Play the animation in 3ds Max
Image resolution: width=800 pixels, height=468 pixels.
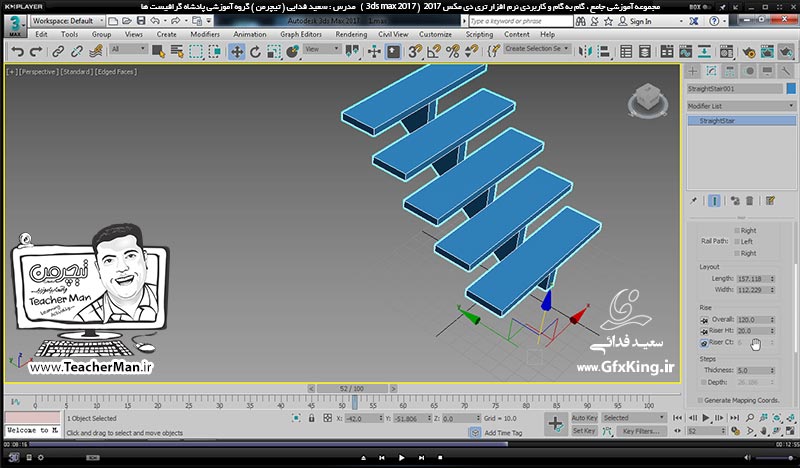point(706,417)
